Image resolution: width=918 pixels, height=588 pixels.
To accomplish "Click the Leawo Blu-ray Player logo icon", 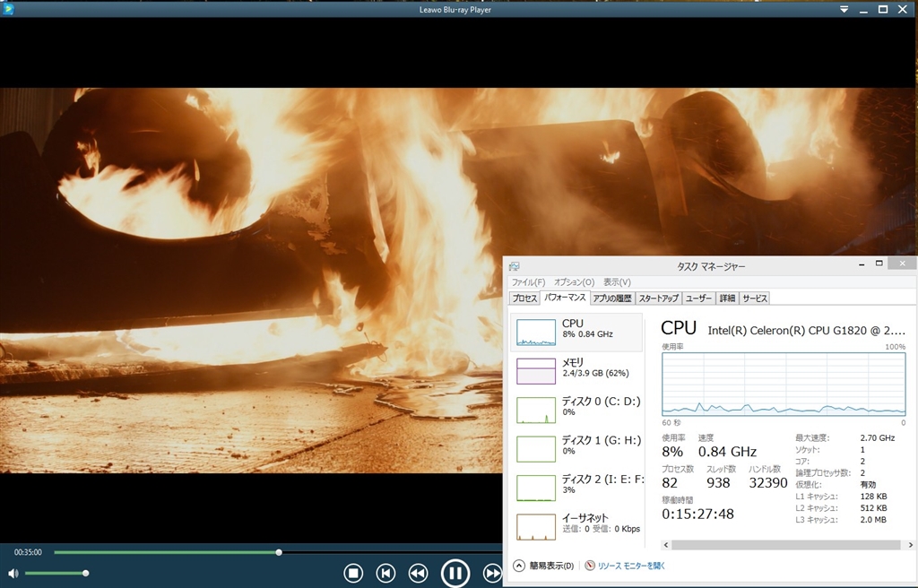I will coord(9,9).
